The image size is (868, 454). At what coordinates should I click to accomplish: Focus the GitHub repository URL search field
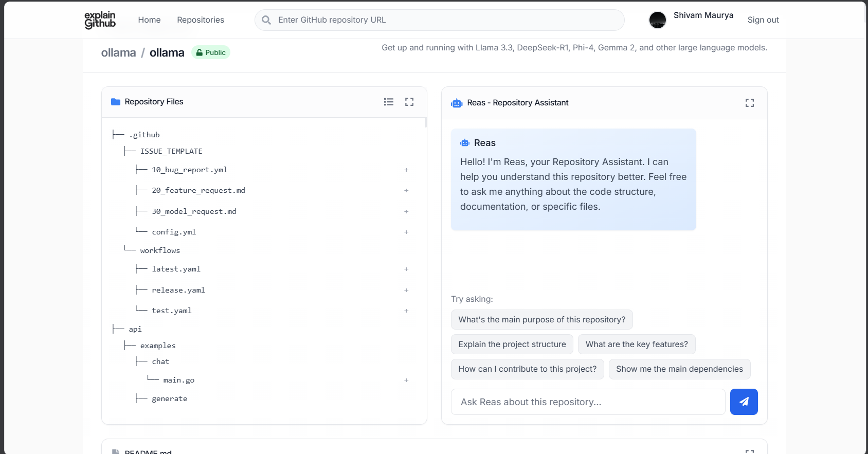440,20
